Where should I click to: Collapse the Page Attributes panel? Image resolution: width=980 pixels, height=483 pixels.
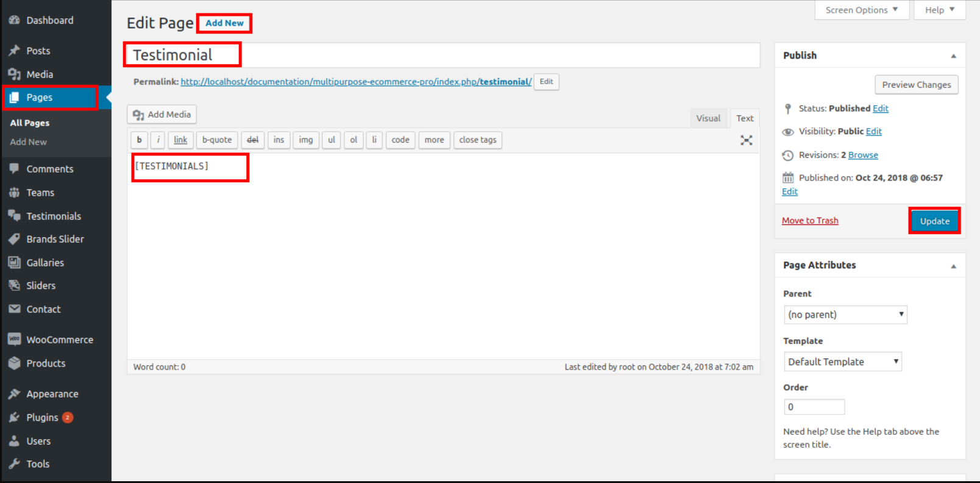[x=953, y=266]
